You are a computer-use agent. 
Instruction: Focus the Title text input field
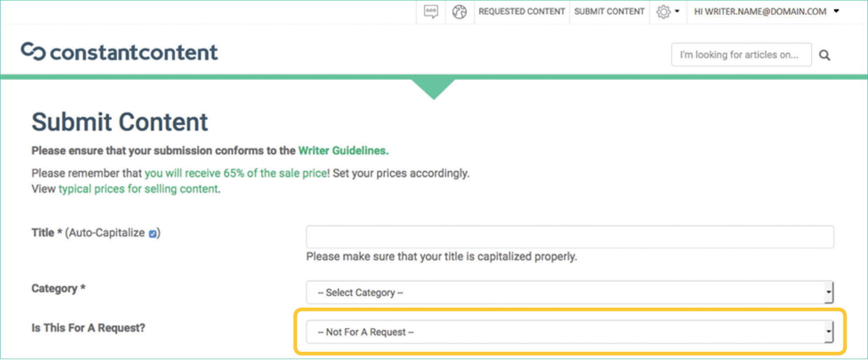[x=569, y=237]
